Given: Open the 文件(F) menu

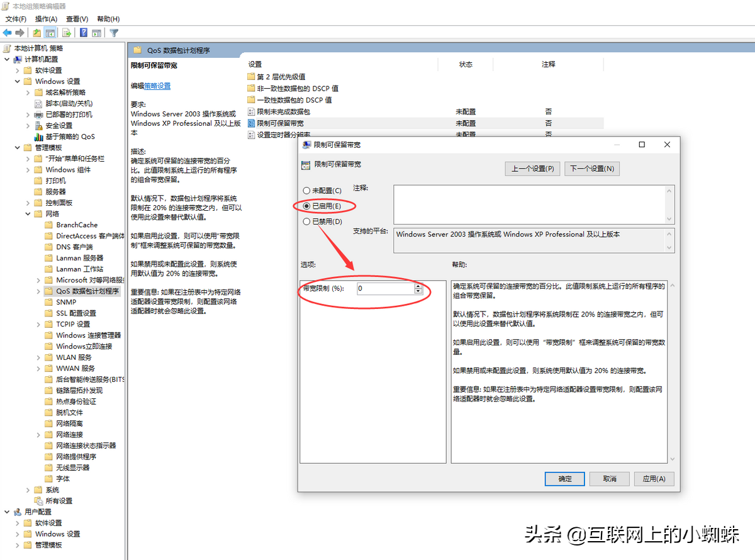Looking at the screenshot, I should point(16,19).
